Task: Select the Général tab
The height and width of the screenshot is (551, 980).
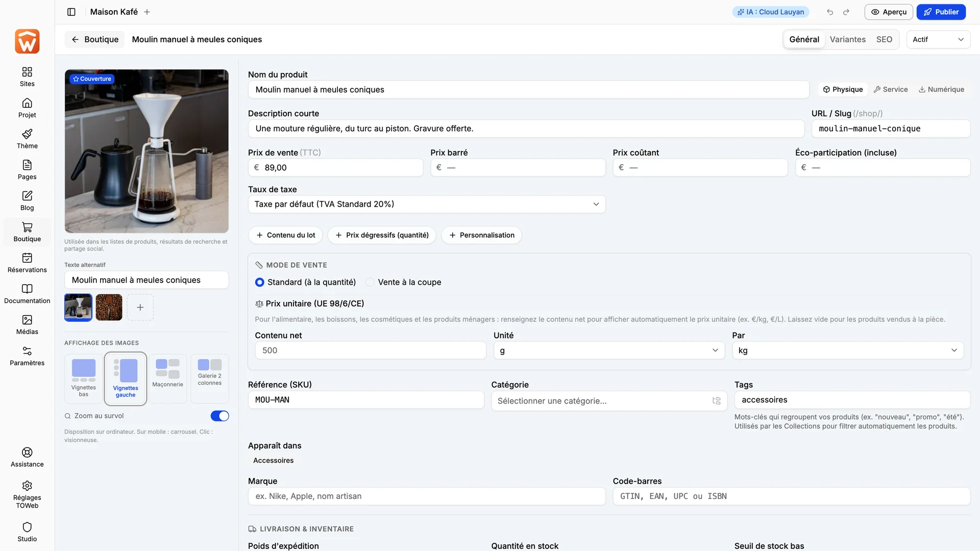Action: (x=804, y=39)
